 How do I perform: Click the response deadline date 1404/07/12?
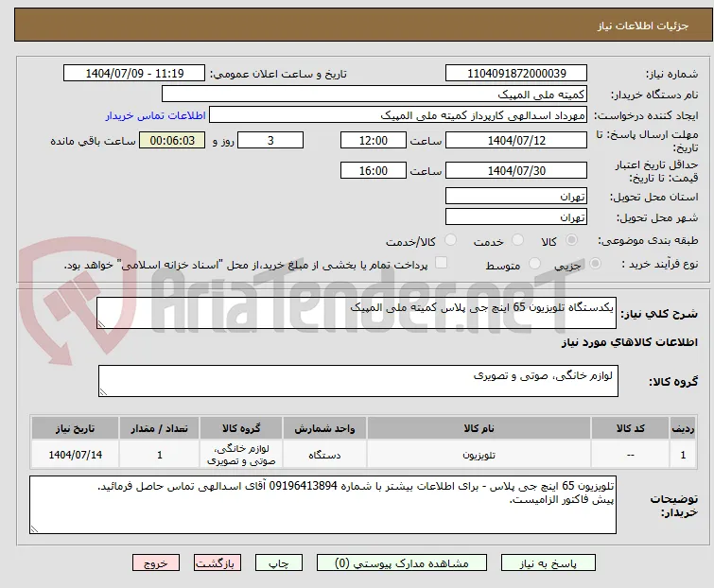point(516,140)
